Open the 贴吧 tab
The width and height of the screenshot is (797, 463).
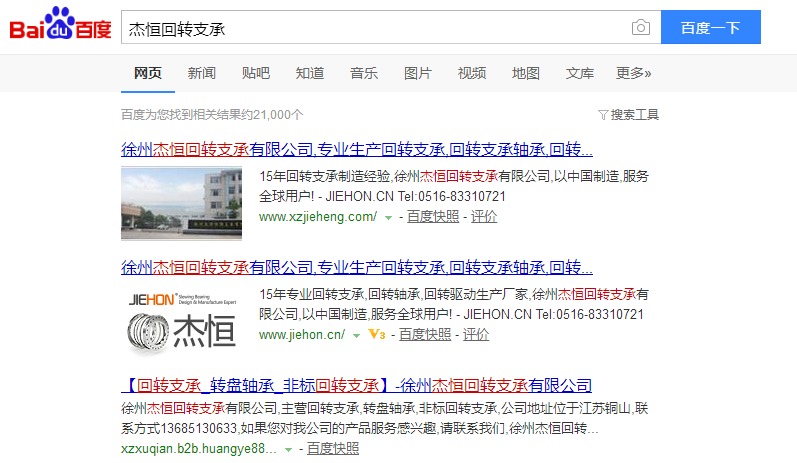coord(256,73)
